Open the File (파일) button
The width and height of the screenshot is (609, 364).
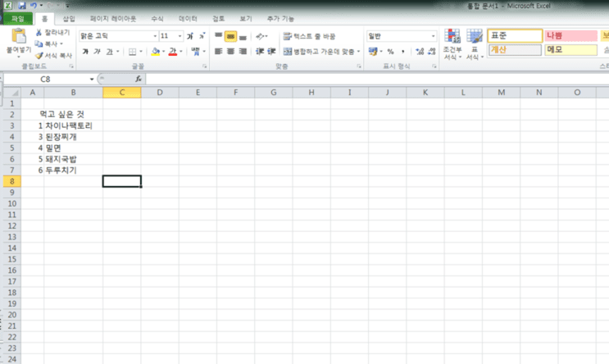pos(17,19)
